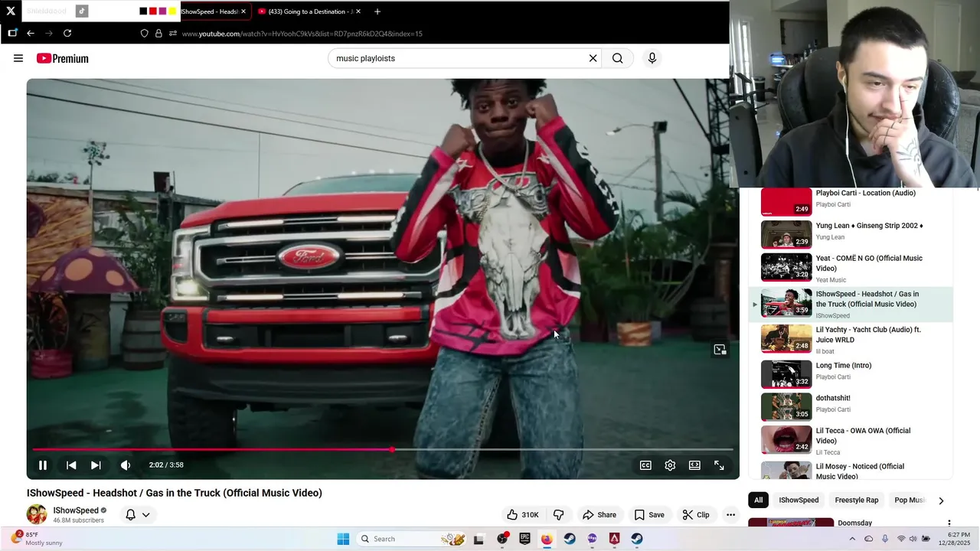This screenshot has width=980, height=551.
Task: Open a new browser tab
Action: pyautogui.click(x=377, y=11)
